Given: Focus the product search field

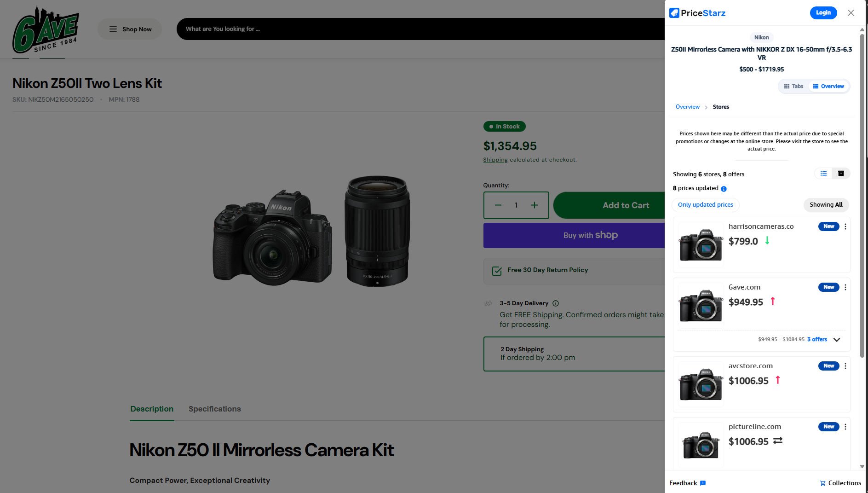Looking at the screenshot, I should pyautogui.click(x=420, y=29).
